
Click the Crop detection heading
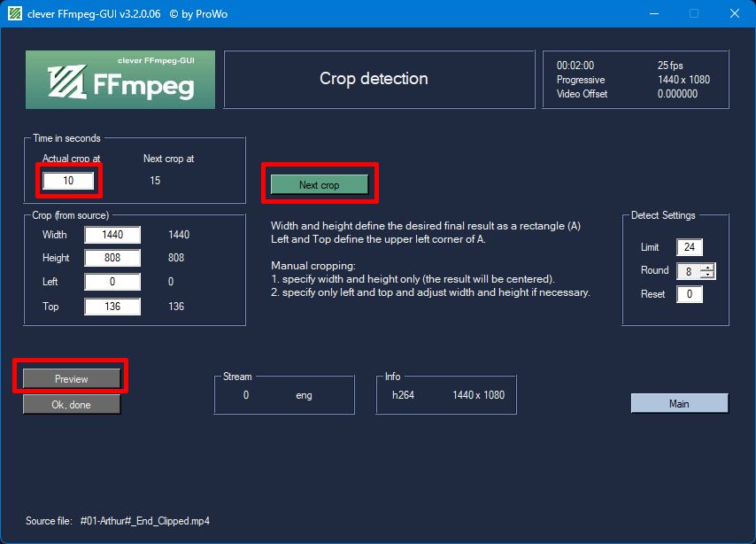pyautogui.click(x=374, y=79)
